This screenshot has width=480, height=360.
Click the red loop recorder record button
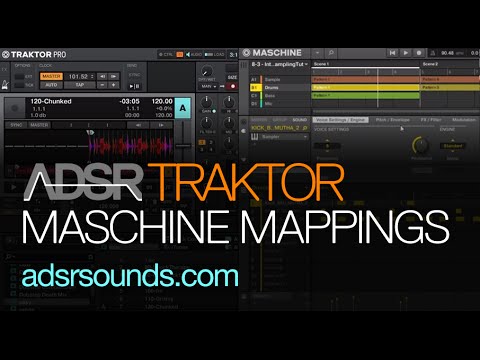(x=232, y=86)
